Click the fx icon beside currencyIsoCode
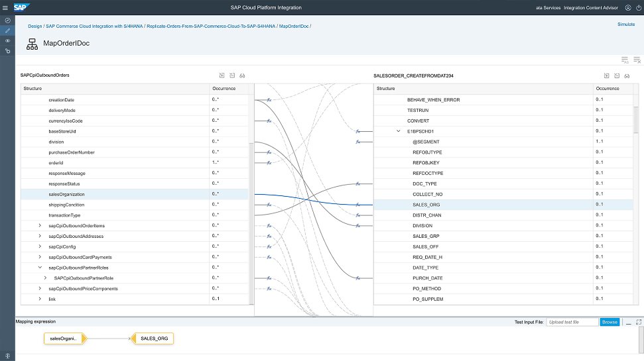This screenshot has height=361, width=644. (269, 121)
